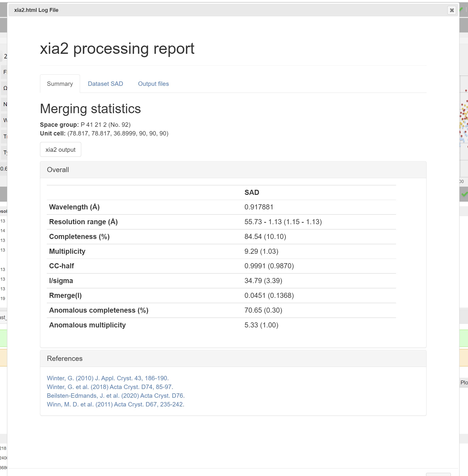468x476 pixels.
Task: Switch to the Dataset SAD tab
Action: [105, 84]
